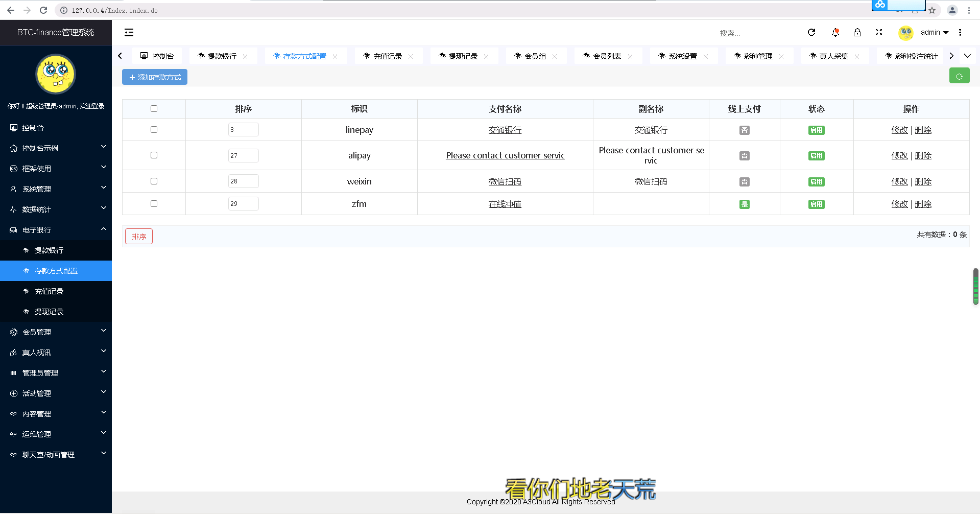Click the lock screen icon
The height and width of the screenshot is (514, 980).
tap(857, 33)
